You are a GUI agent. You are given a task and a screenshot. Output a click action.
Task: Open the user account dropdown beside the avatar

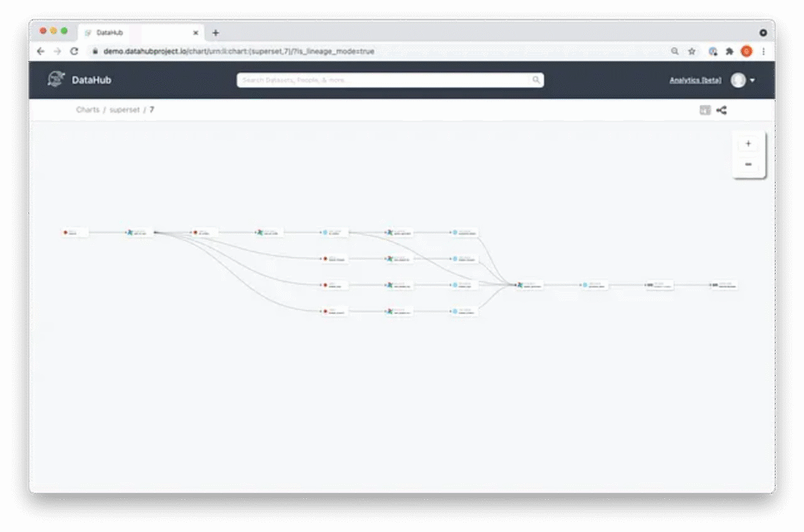751,79
